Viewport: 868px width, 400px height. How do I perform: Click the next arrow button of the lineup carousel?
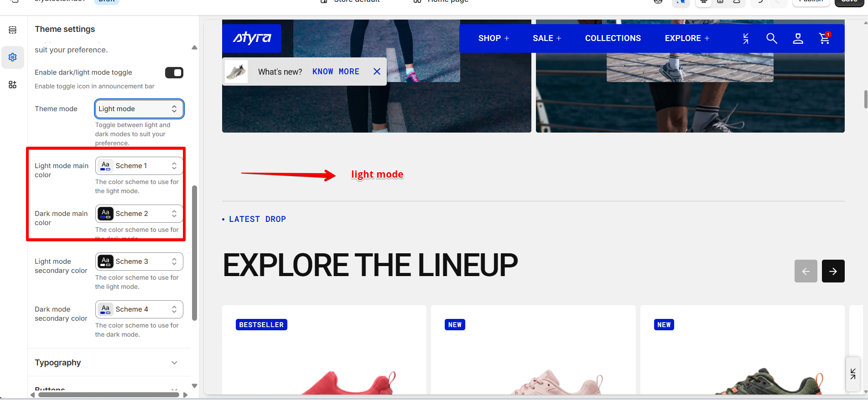[833, 271]
